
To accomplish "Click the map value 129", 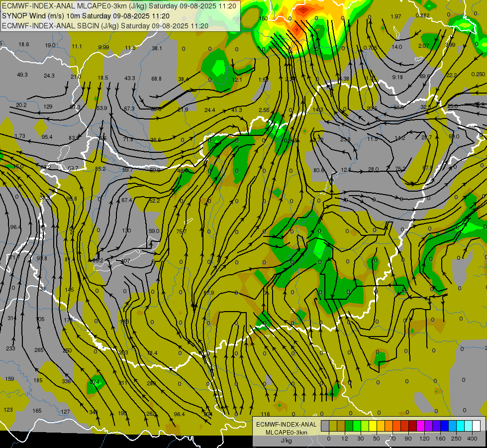I will pos(48,107).
